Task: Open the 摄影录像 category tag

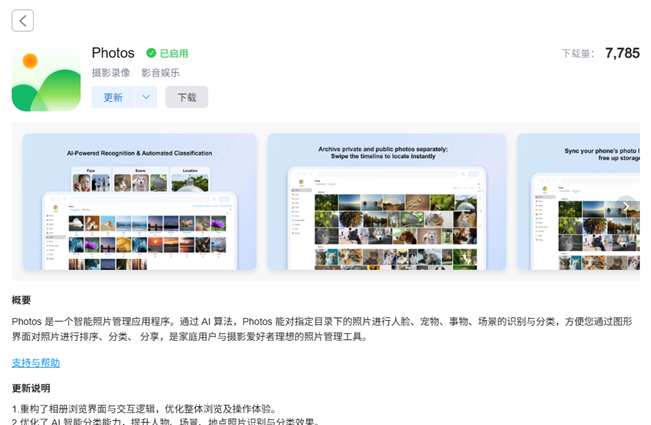Action: (x=111, y=73)
